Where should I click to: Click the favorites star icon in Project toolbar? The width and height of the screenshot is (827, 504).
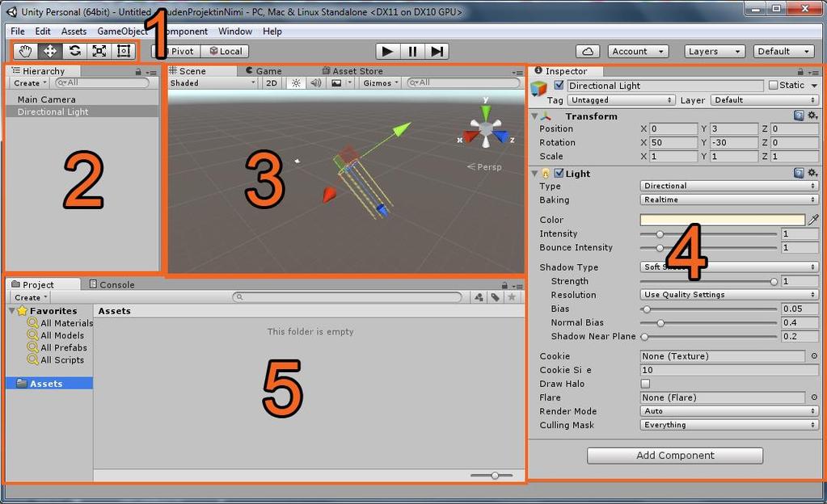512,297
